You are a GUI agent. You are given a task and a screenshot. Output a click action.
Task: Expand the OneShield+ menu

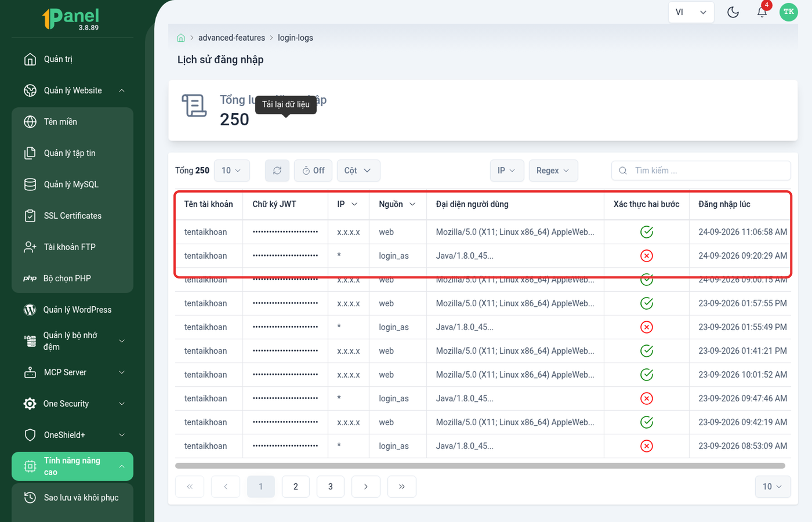pos(72,435)
